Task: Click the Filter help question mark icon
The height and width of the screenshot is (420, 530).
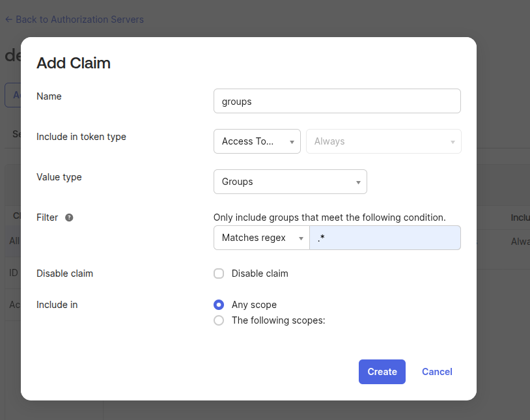Action: [x=69, y=217]
